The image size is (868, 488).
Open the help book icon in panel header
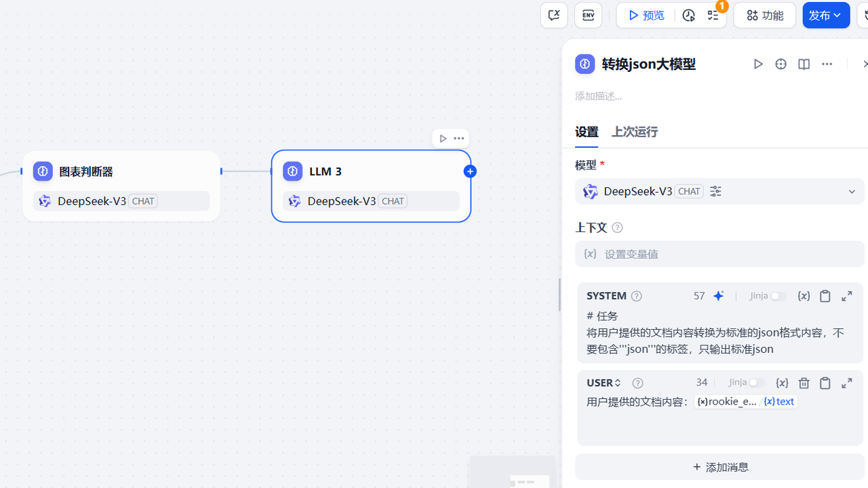click(804, 64)
